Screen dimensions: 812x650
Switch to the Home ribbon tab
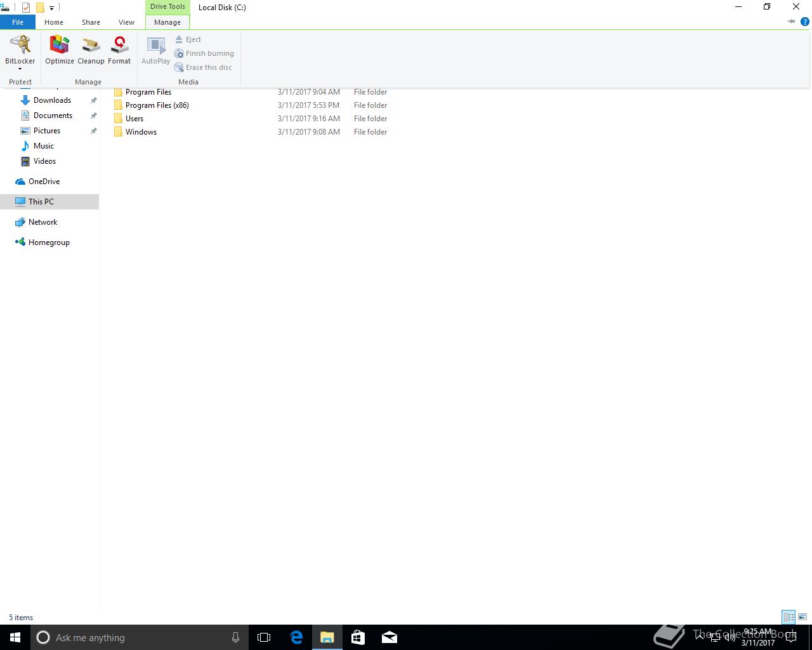tap(54, 22)
